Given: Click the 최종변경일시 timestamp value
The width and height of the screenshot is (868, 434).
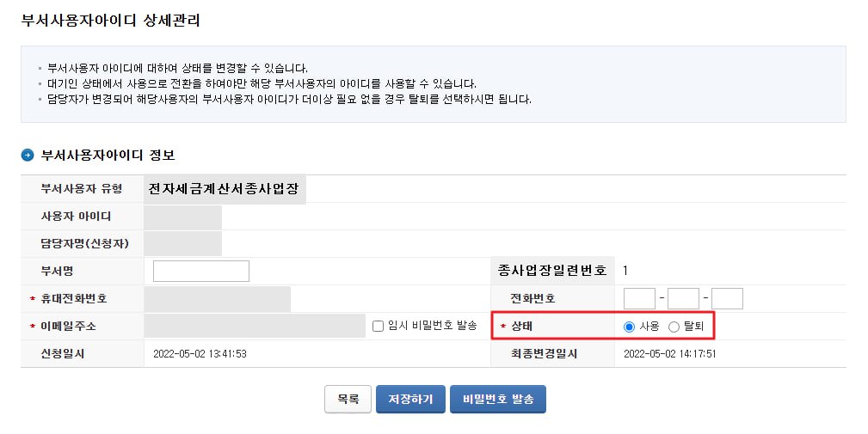Looking at the screenshot, I should [670, 354].
